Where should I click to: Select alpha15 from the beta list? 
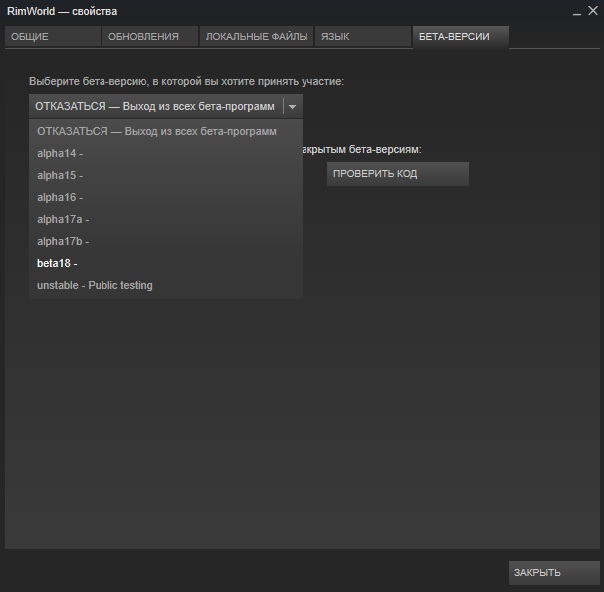click(x=166, y=175)
